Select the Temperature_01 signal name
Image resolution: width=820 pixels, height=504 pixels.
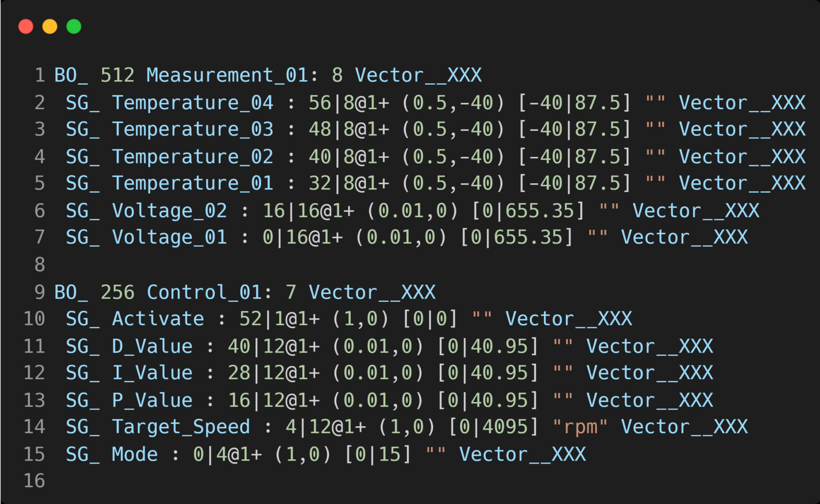(x=192, y=183)
